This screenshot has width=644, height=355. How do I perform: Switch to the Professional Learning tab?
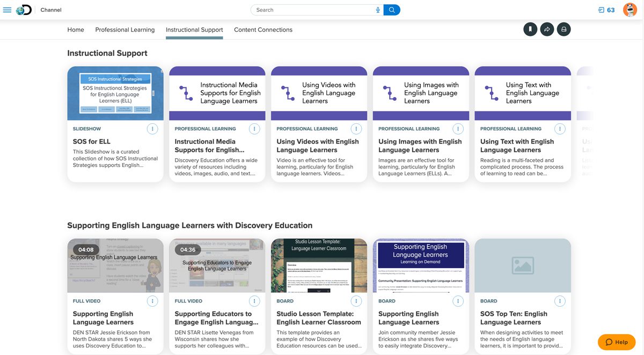125,29
